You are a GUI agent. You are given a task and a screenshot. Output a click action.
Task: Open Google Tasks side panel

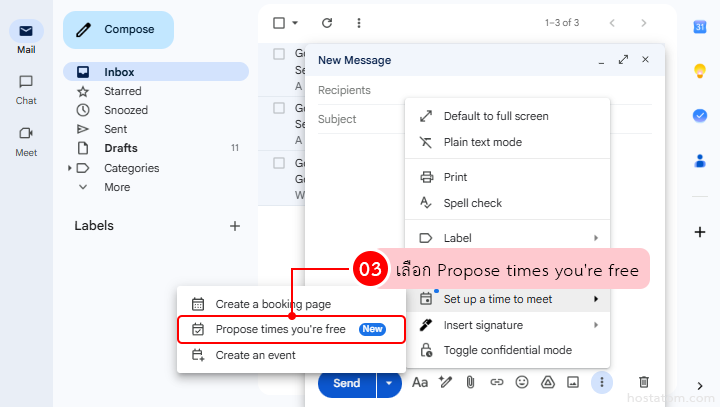point(700,115)
